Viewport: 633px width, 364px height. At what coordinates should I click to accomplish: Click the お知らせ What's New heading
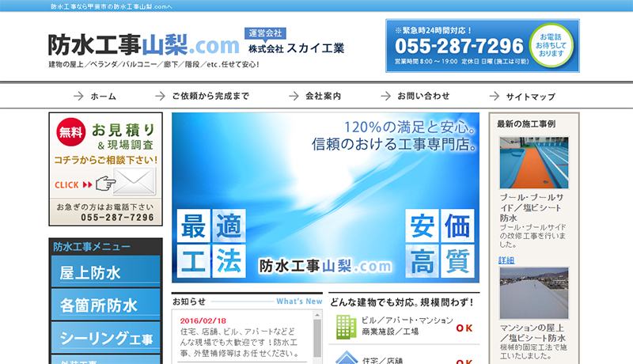point(247,301)
